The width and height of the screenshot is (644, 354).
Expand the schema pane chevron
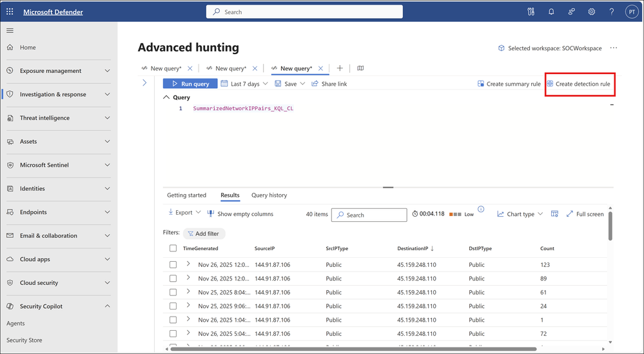point(144,83)
